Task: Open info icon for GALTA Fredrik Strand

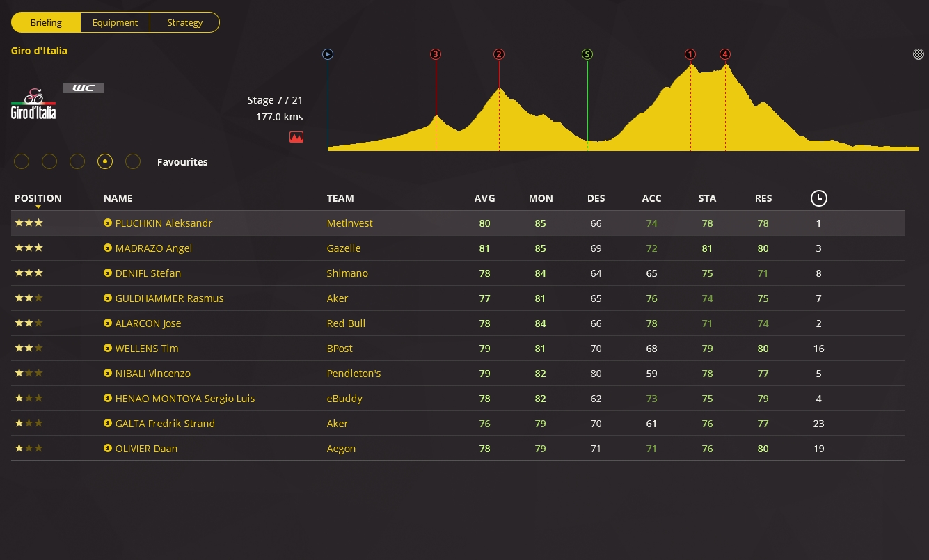Action: (108, 424)
